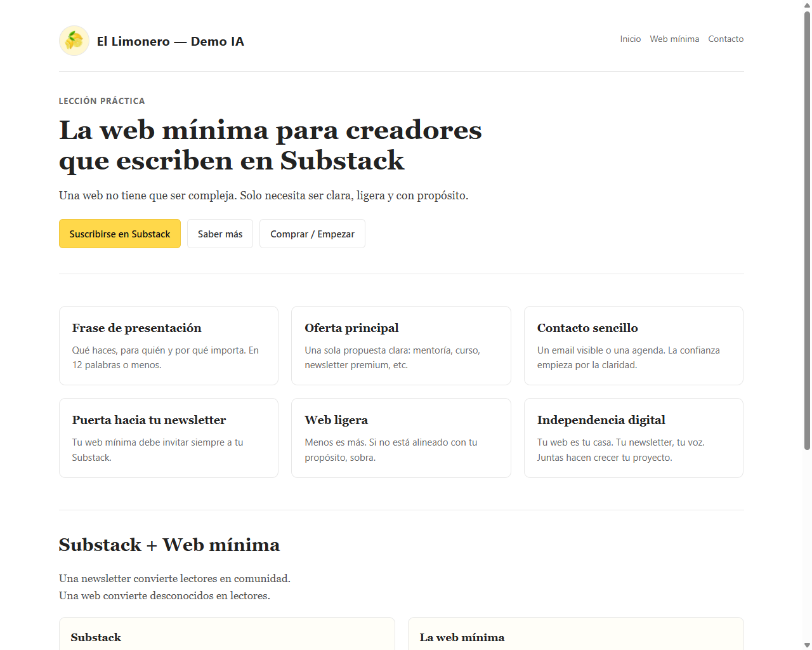Click the lemon logo icon
Image resolution: width=812 pixels, height=650 pixels.
tap(74, 41)
